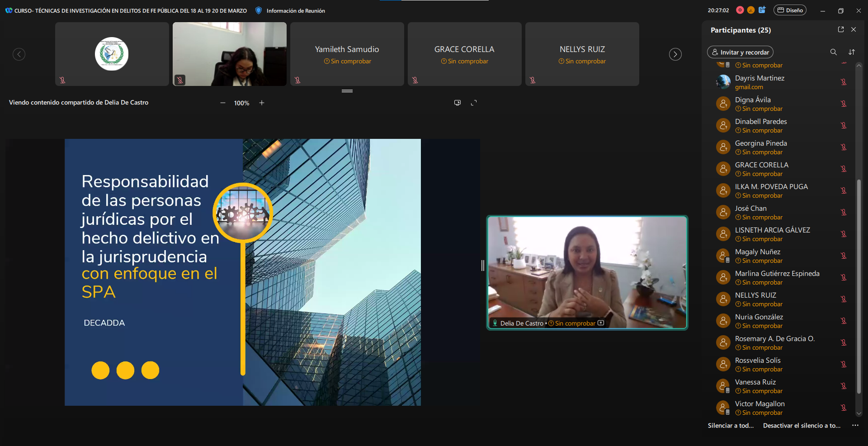Pop out the Participantes panel

841,29
